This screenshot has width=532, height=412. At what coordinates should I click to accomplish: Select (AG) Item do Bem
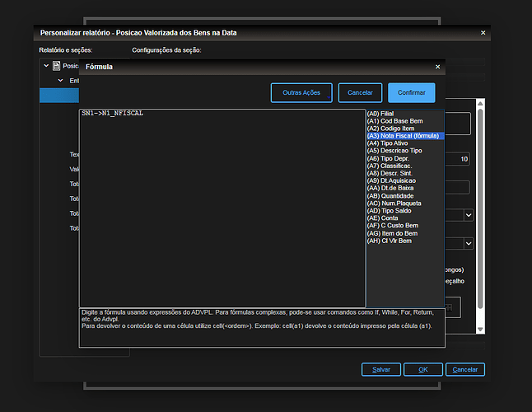[405, 233]
